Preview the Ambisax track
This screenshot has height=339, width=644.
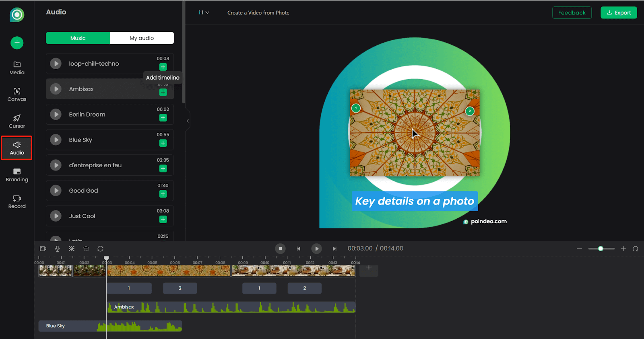(x=56, y=89)
